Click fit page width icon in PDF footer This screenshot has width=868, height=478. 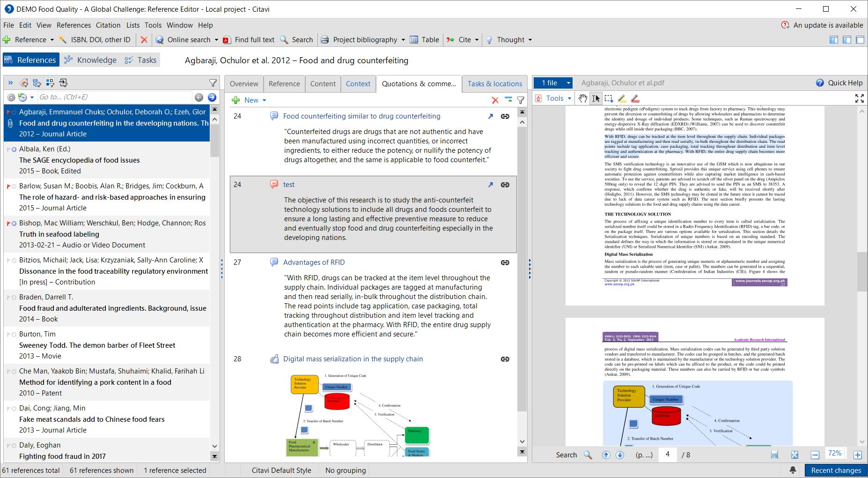click(775, 455)
